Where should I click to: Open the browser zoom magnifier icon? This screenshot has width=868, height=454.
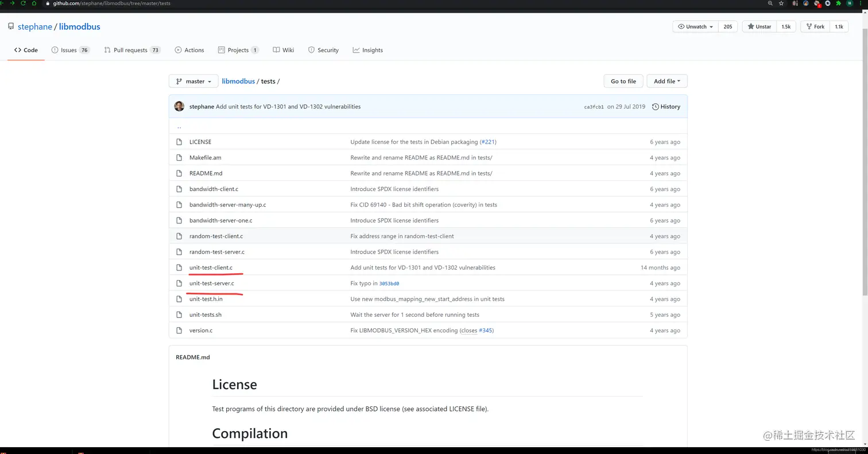[770, 3]
